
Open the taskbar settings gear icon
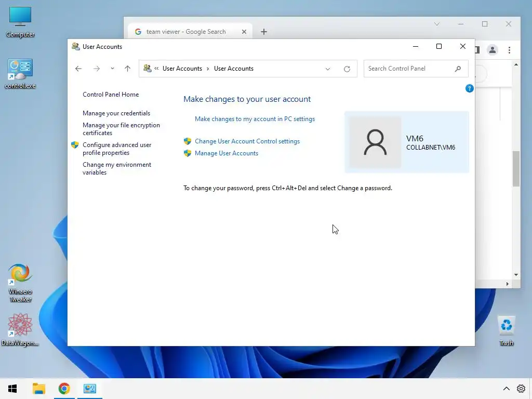[x=521, y=389]
